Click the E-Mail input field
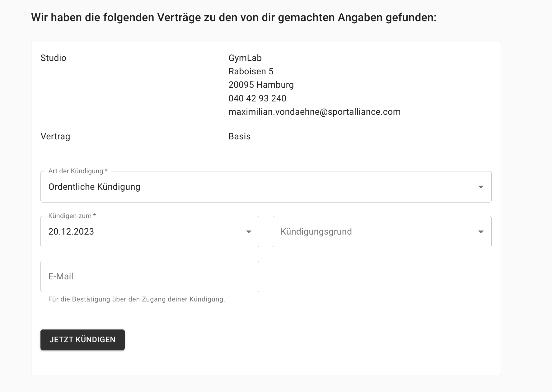The image size is (552, 392). coord(150,276)
